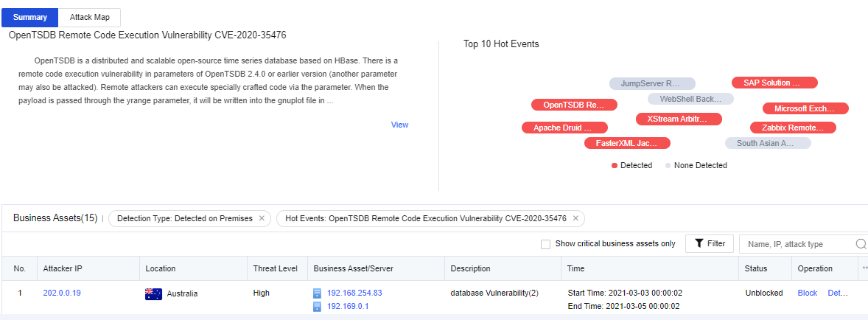The height and width of the screenshot is (320, 868).
Task: Click End Time 2021-03-05 00:00:02 text
Action: (x=624, y=306)
